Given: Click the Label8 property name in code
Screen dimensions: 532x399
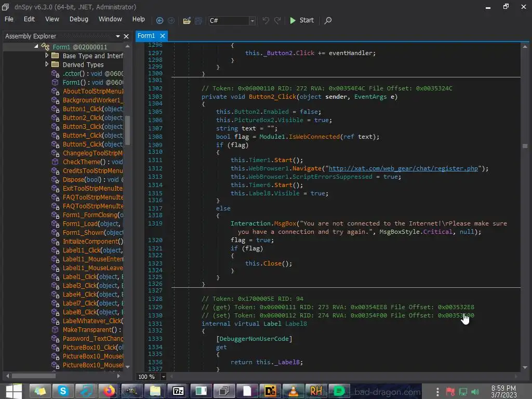Looking at the screenshot, I should pos(296,324).
